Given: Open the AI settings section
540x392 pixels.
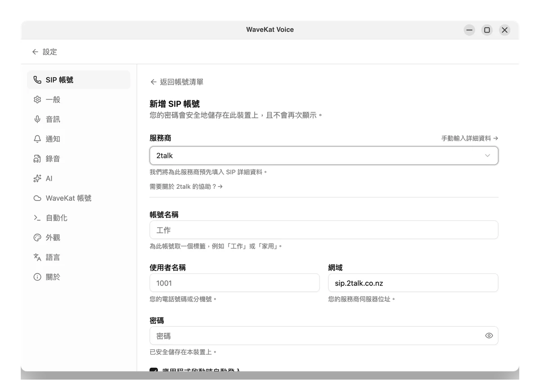Looking at the screenshot, I should (x=79, y=178).
